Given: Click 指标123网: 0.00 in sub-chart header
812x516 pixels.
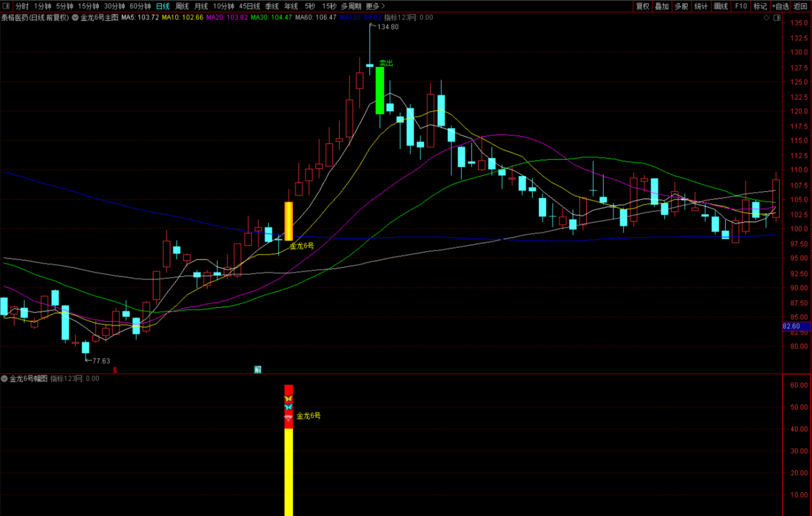Looking at the screenshot, I should click(x=75, y=378).
